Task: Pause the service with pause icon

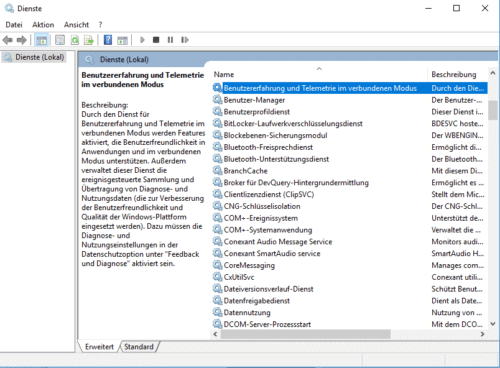Action: click(170, 40)
